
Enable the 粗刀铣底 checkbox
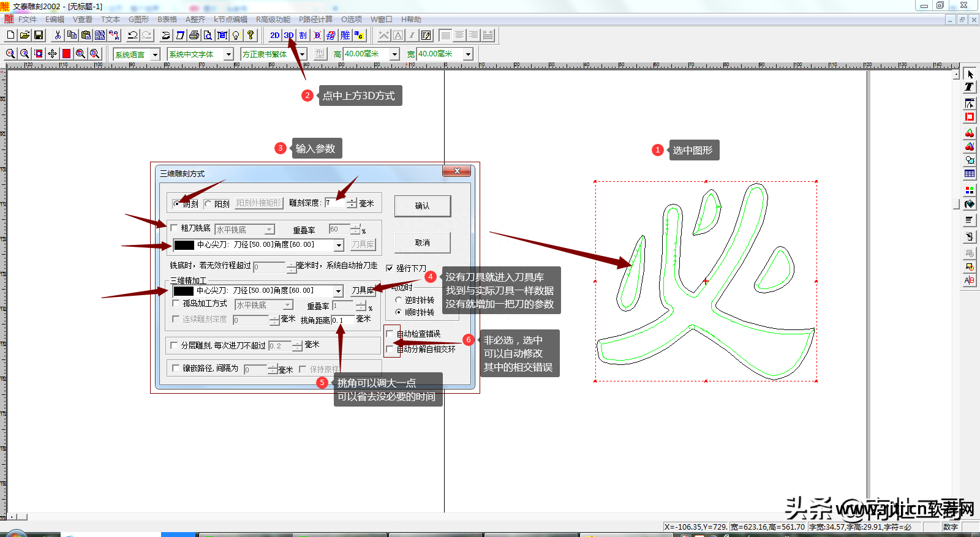pos(175,228)
